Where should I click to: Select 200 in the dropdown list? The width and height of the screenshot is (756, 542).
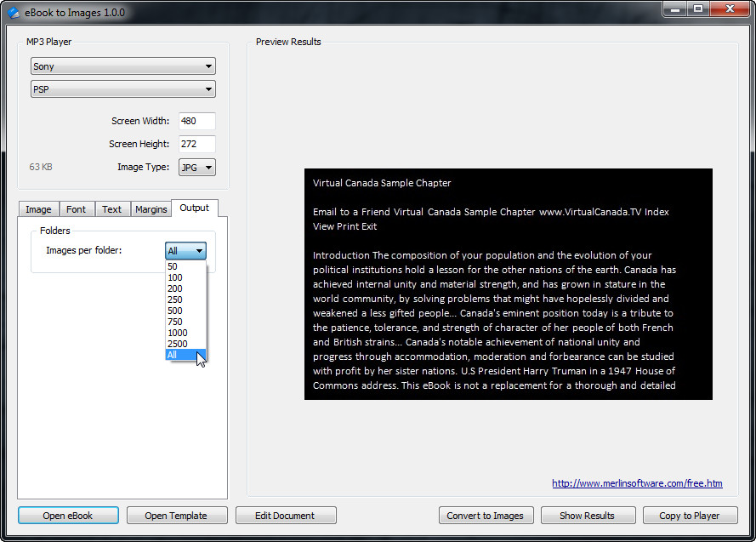[185, 288]
